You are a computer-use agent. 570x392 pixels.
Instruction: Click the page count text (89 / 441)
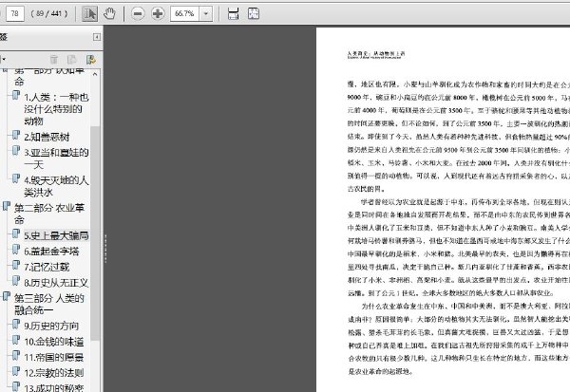coord(49,14)
